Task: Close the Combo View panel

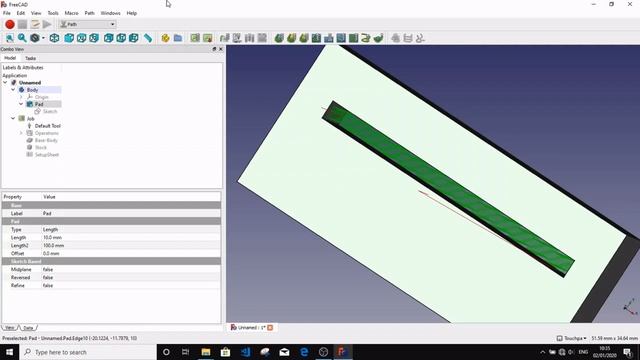Action: 221,49
